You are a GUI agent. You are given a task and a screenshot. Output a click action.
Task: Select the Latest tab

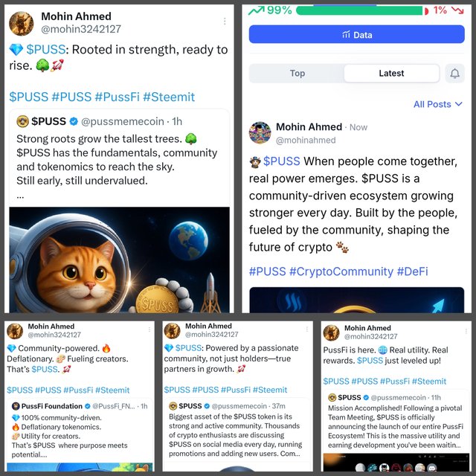(391, 73)
